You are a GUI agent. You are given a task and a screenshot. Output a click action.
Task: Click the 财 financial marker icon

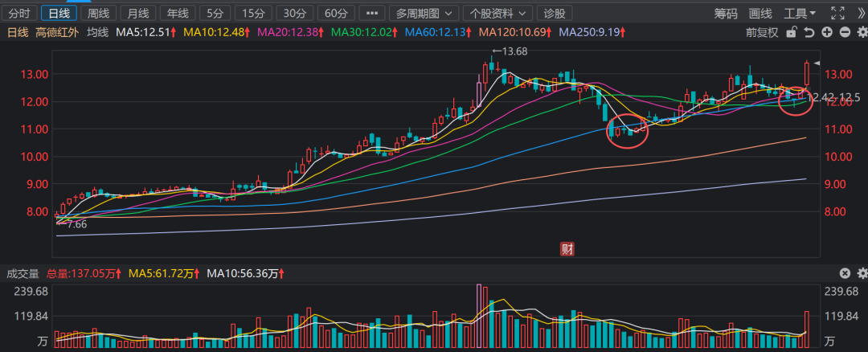tap(567, 248)
